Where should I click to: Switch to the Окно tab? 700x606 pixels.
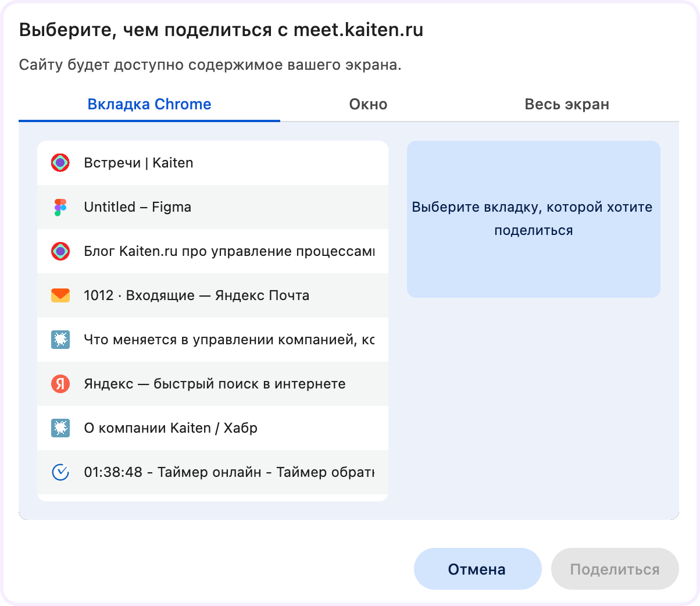point(368,105)
